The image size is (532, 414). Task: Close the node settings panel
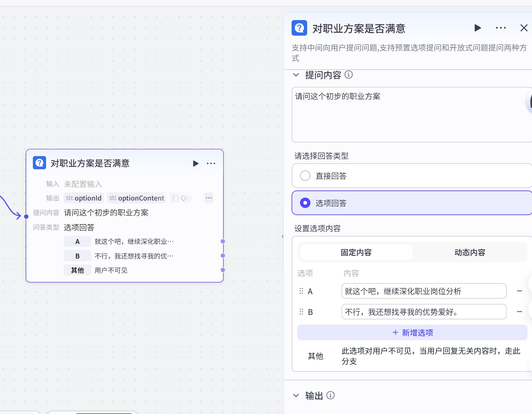pyautogui.click(x=524, y=28)
